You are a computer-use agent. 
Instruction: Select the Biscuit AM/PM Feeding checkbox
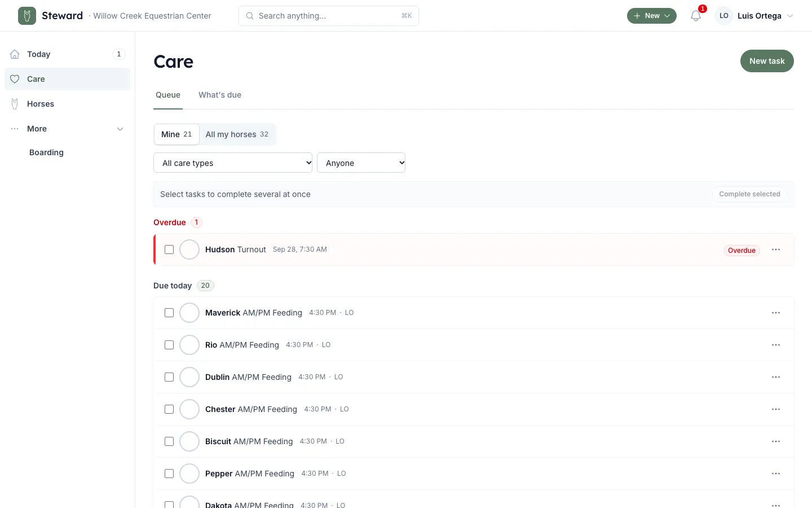pos(169,441)
